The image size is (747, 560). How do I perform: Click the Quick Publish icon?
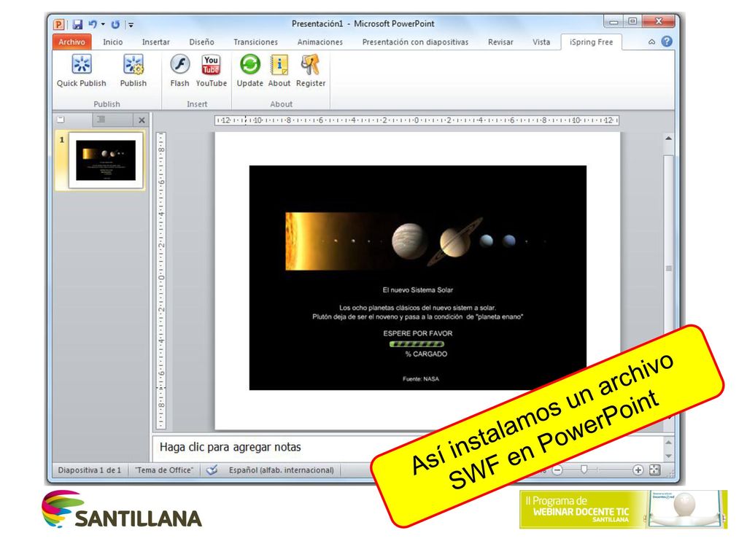82,64
